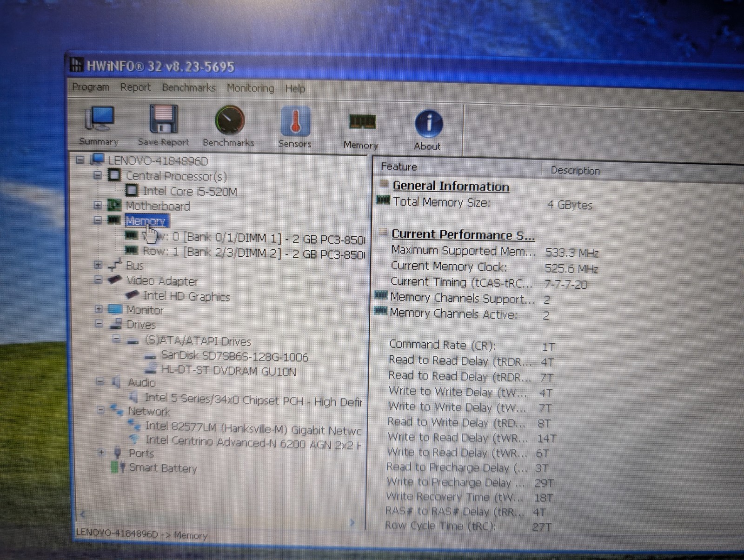Click the Save Report floppy icon
Image resolution: width=744 pixels, height=560 pixels.
[163, 119]
